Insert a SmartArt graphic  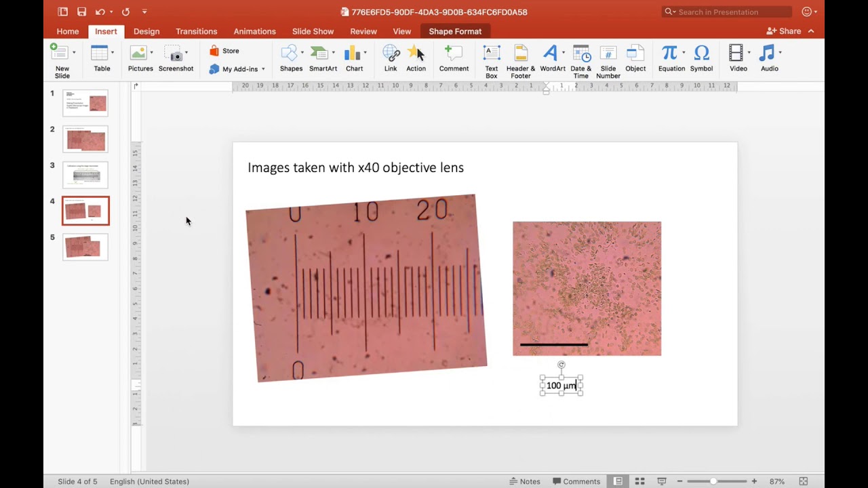[319, 53]
